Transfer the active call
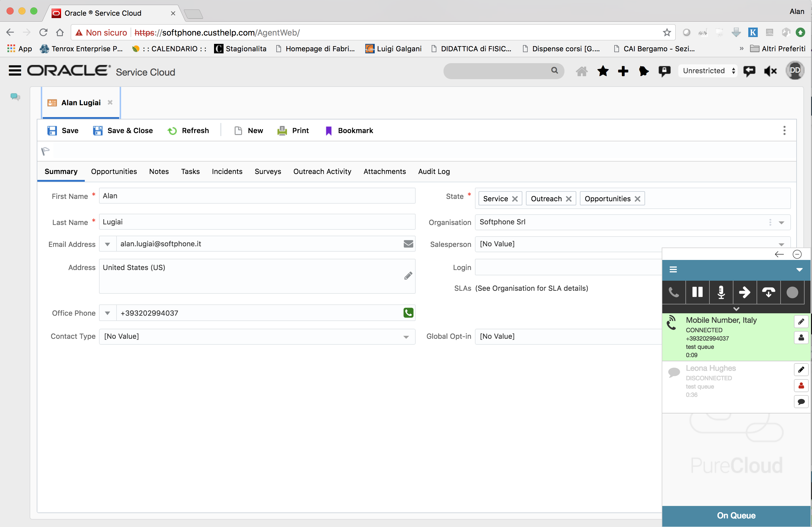The height and width of the screenshot is (527, 812). click(745, 292)
